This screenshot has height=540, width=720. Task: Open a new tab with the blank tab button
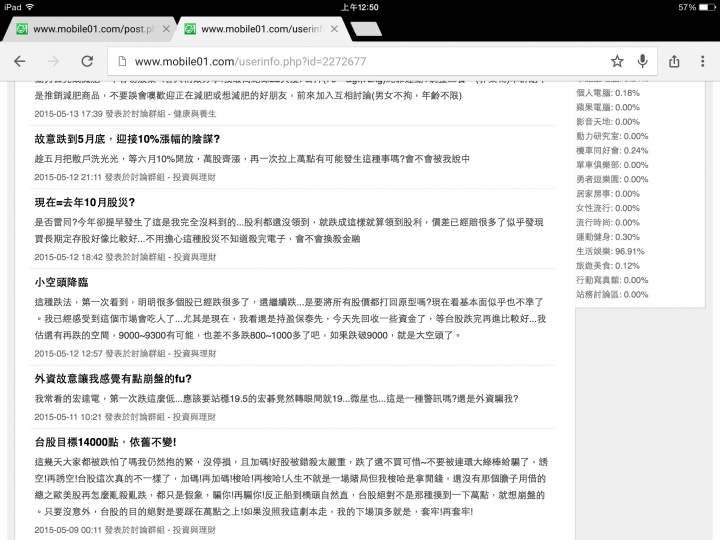(x=366, y=29)
